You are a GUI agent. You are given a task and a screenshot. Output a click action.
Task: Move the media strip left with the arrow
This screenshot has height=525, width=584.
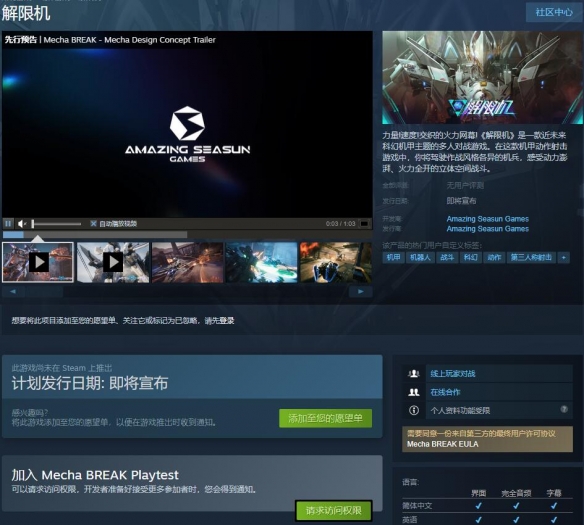[x=13, y=292]
